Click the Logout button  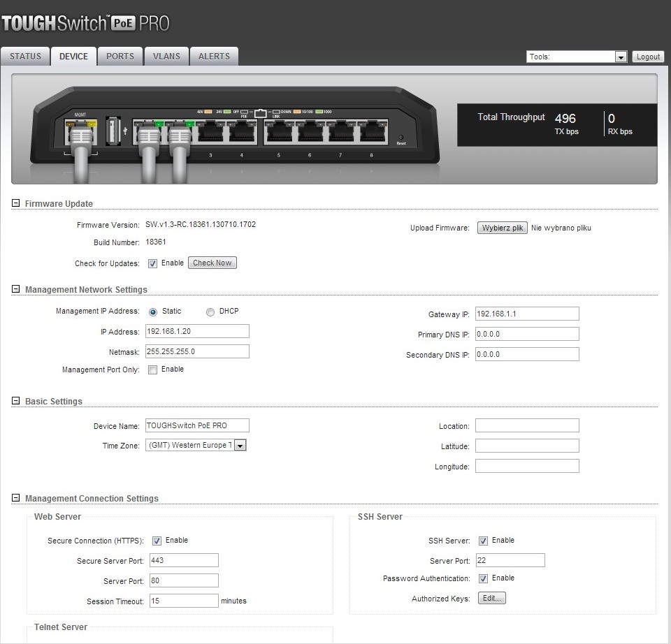[648, 57]
